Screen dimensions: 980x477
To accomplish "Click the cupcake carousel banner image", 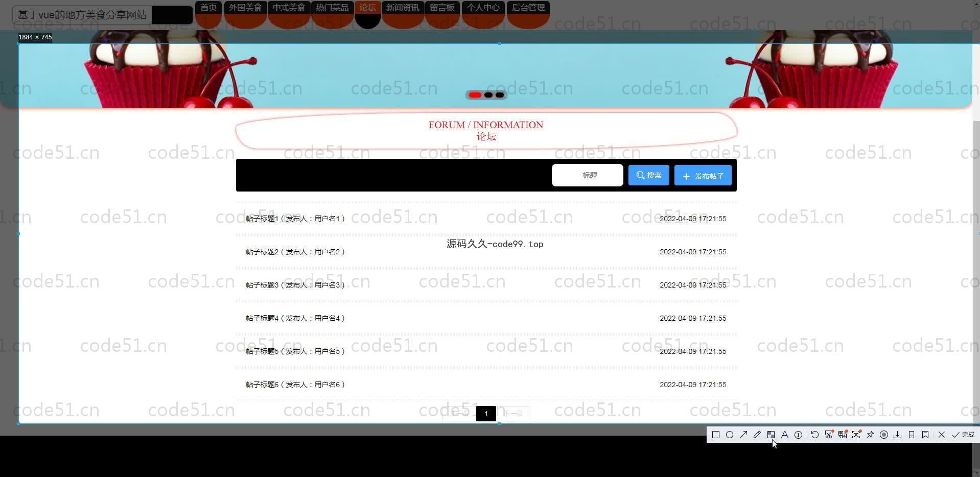I will [485, 69].
